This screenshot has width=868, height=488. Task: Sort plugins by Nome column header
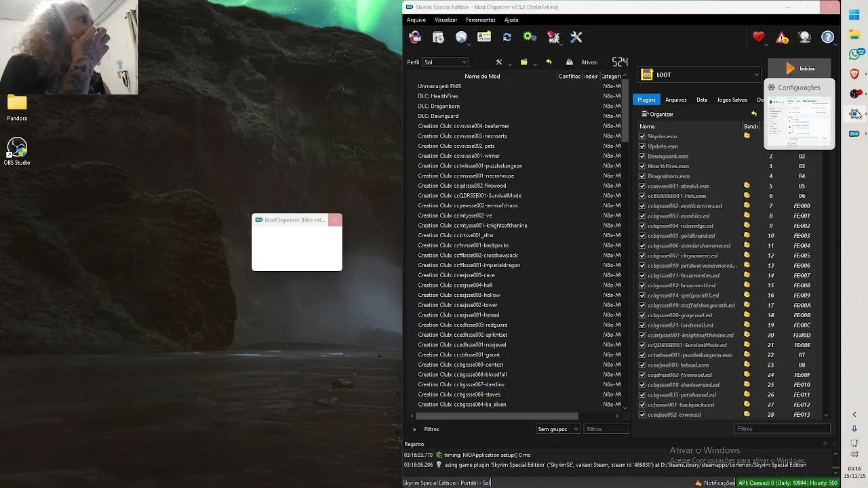690,126
